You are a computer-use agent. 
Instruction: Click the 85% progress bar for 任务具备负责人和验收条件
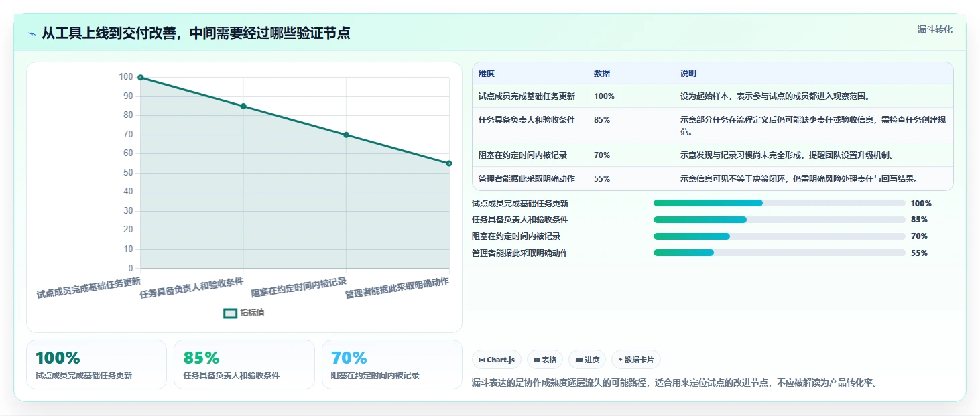point(779,220)
